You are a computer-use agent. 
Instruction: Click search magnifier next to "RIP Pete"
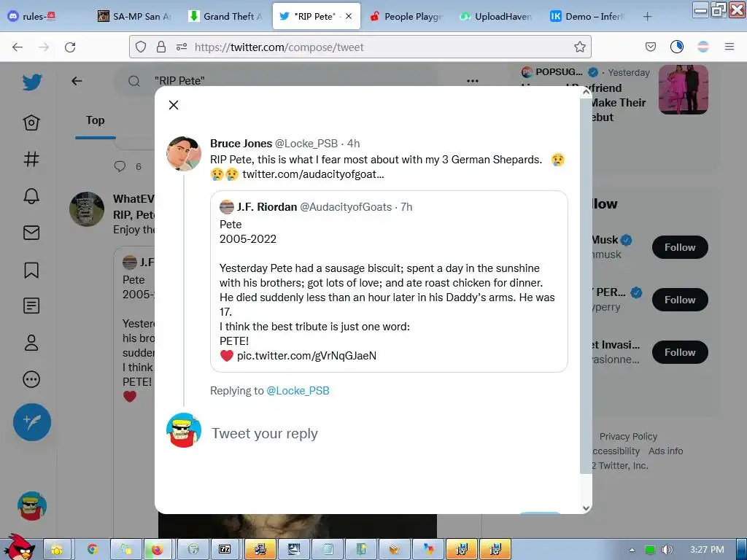[134, 82]
